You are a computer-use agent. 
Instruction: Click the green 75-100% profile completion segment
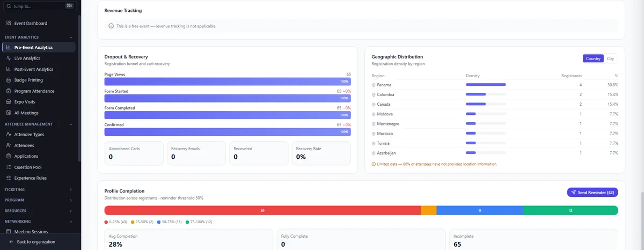(570, 211)
